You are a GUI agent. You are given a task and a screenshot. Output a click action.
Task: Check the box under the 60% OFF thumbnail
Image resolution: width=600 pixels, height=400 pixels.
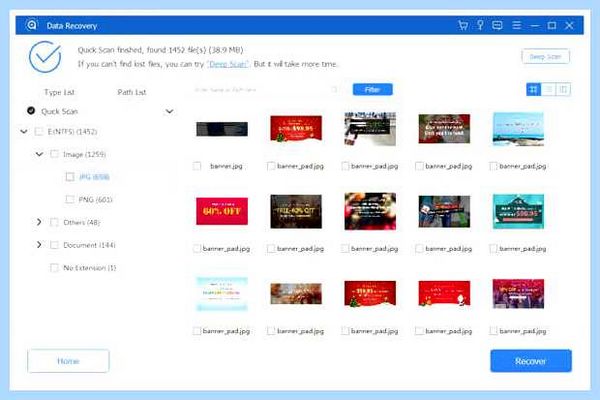click(197, 249)
